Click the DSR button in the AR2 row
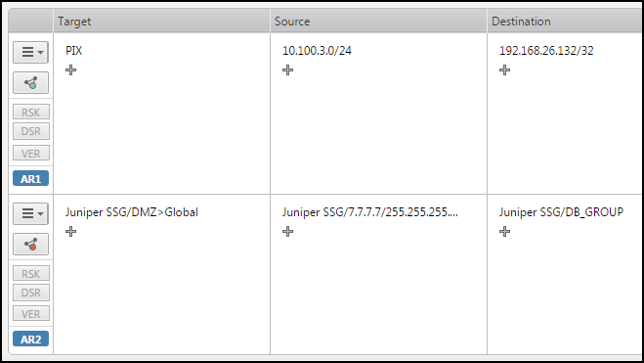This screenshot has width=644, height=363. click(31, 293)
